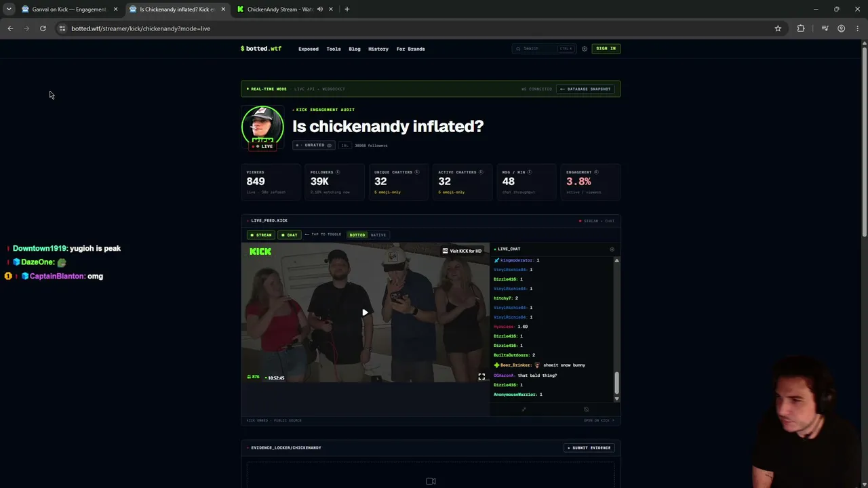This screenshot has width=868, height=488.
Task: Open the browser profile menu
Action: tap(842, 28)
